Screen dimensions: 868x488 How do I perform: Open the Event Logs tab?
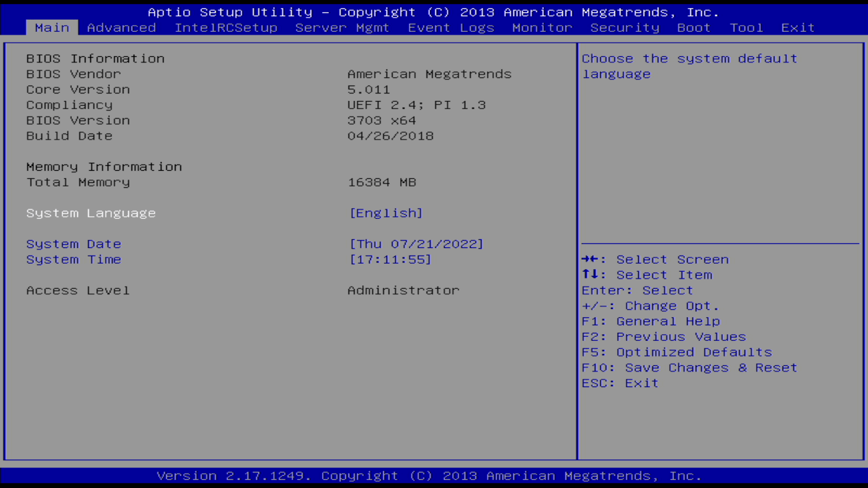451,28
